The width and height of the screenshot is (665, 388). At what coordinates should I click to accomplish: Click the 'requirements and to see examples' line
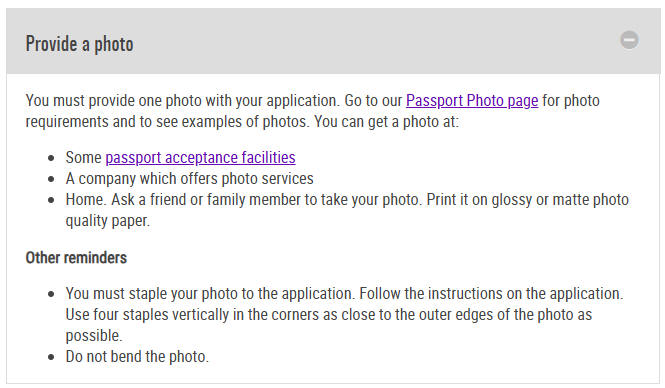pos(242,122)
